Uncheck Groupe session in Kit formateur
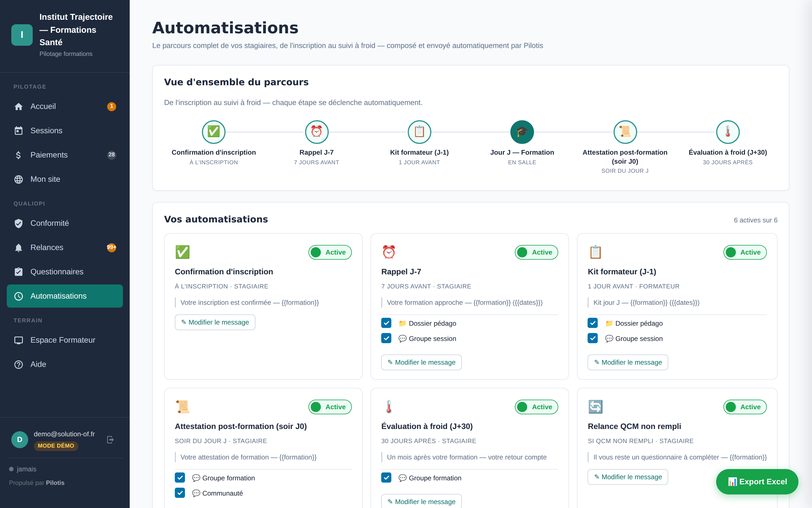812x508 pixels. [593, 338]
